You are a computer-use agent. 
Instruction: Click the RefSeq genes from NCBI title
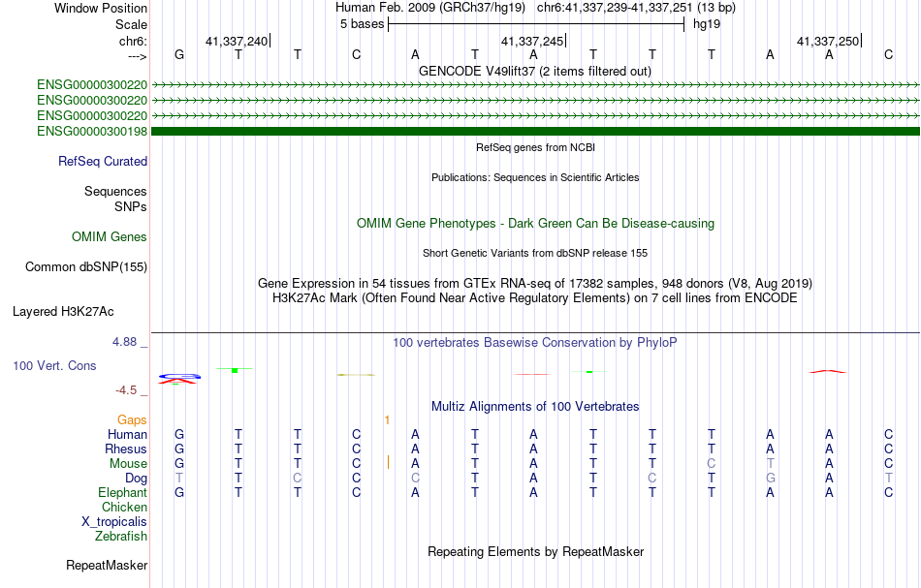[x=536, y=148]
